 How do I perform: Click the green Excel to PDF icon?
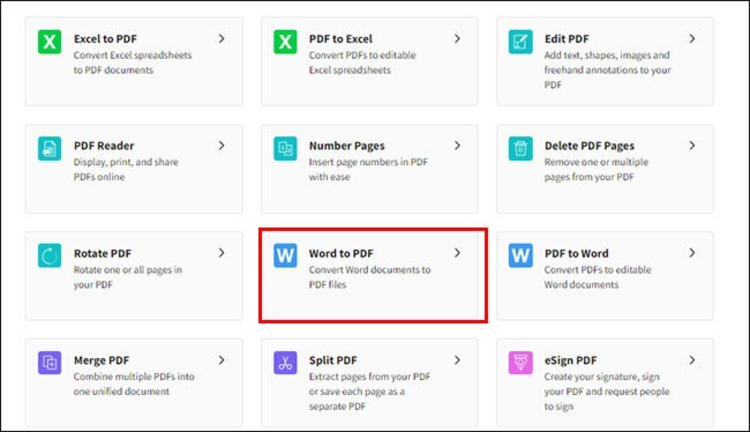tap(50, 42)
